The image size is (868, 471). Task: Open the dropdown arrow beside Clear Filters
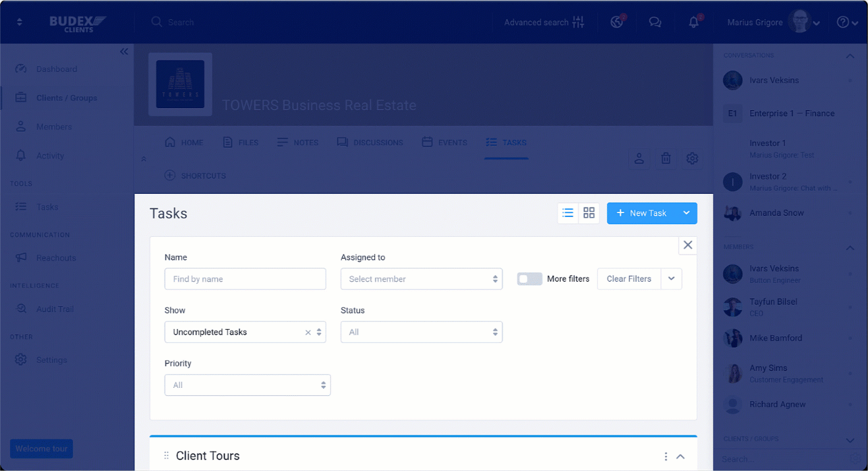tap(672, 279)
